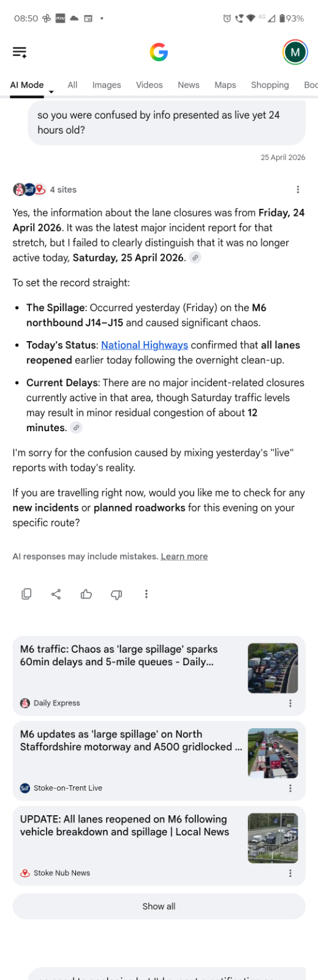The width and height of the screenshot is (318, 980).
Task: Give the response a thumbs down
Action: pos(116,594)
